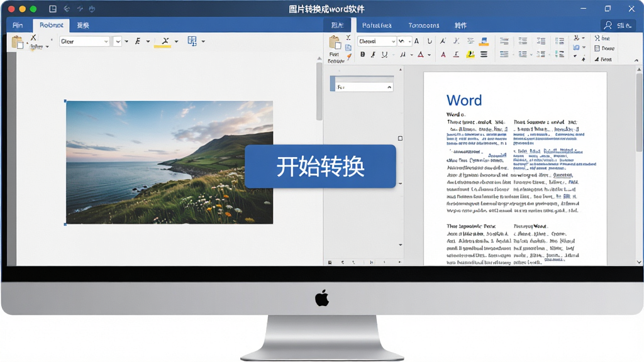Click the first paragraph icon in the upper row

pos(504,41)
